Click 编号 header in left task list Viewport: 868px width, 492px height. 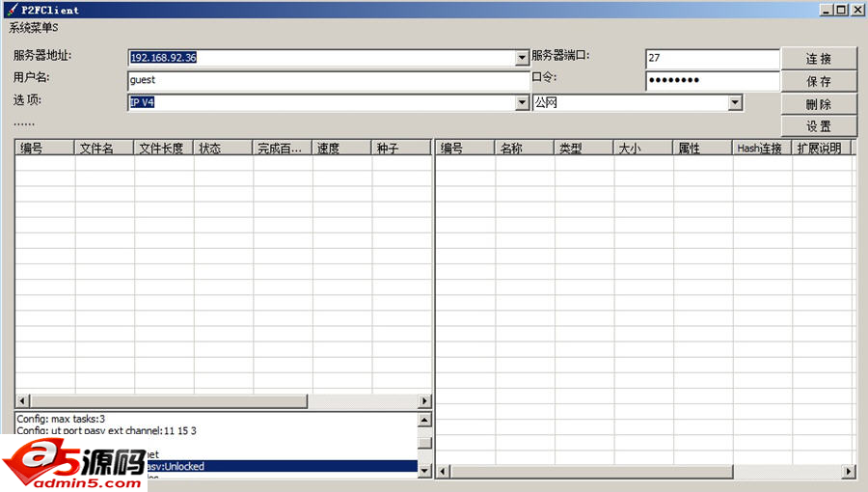44,148
